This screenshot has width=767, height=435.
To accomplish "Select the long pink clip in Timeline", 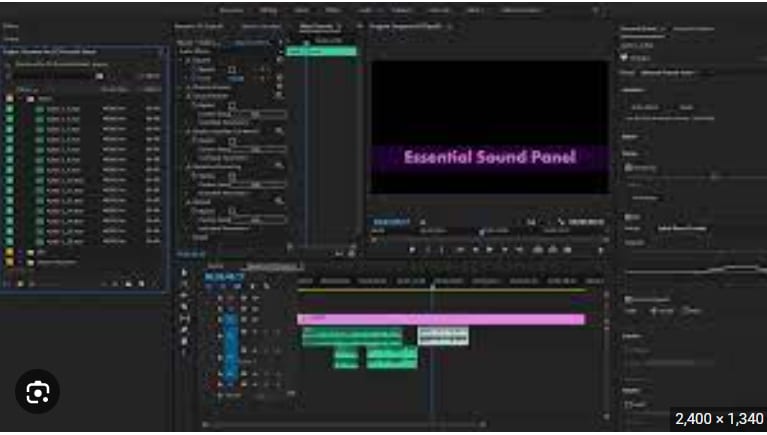I will click(x=441, y=320).
